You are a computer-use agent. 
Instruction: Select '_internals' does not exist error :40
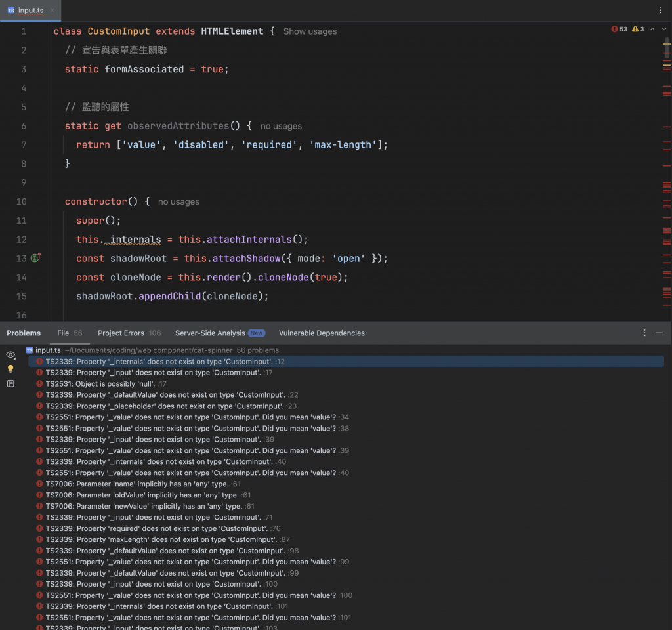coord(161,462)
